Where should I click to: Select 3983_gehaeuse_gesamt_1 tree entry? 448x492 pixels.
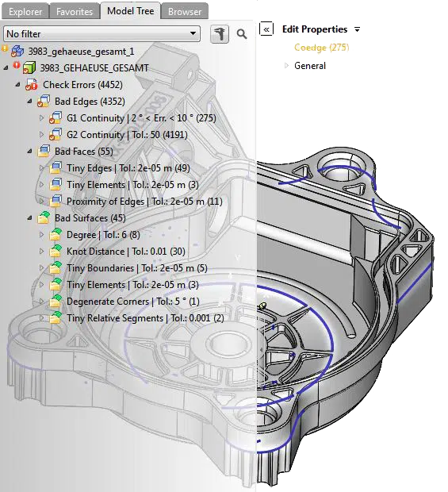81,52
